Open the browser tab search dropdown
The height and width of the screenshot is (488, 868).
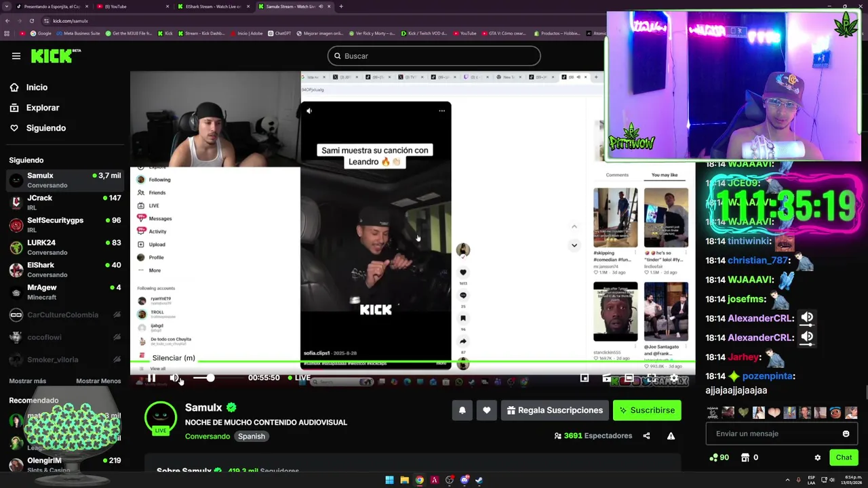click(7, 6)
